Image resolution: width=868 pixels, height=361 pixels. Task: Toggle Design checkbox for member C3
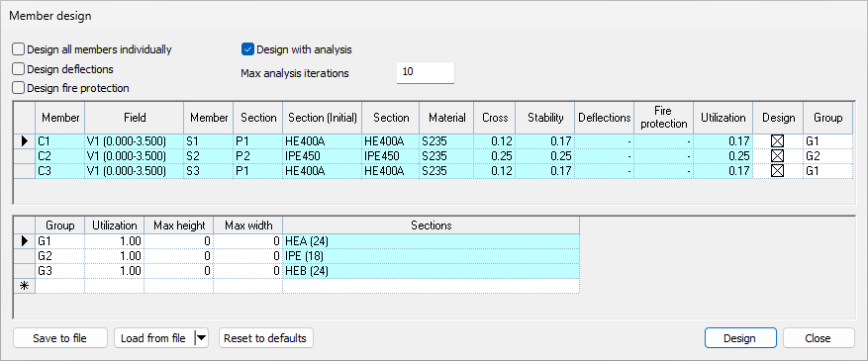(x=777, y=171)
